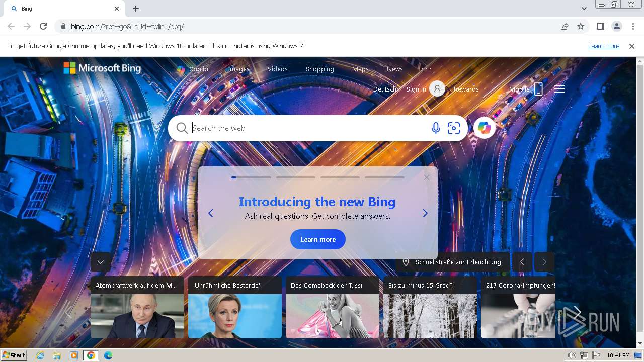Switch language to Deutsch
This screenshot has height=362, width=644.
coord(385,89)
